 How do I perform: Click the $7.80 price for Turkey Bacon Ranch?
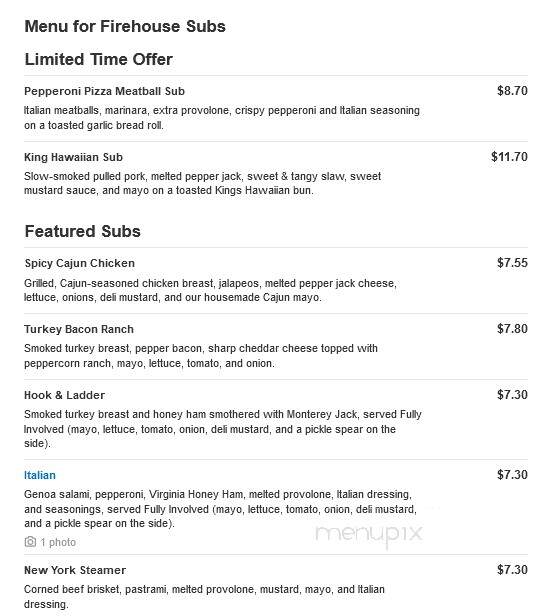click(512, 328)
